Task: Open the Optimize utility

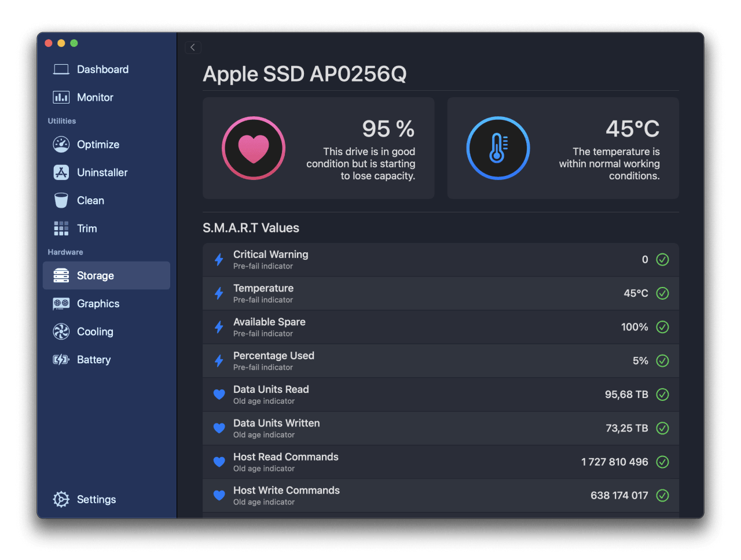Action: pos(107,144)
